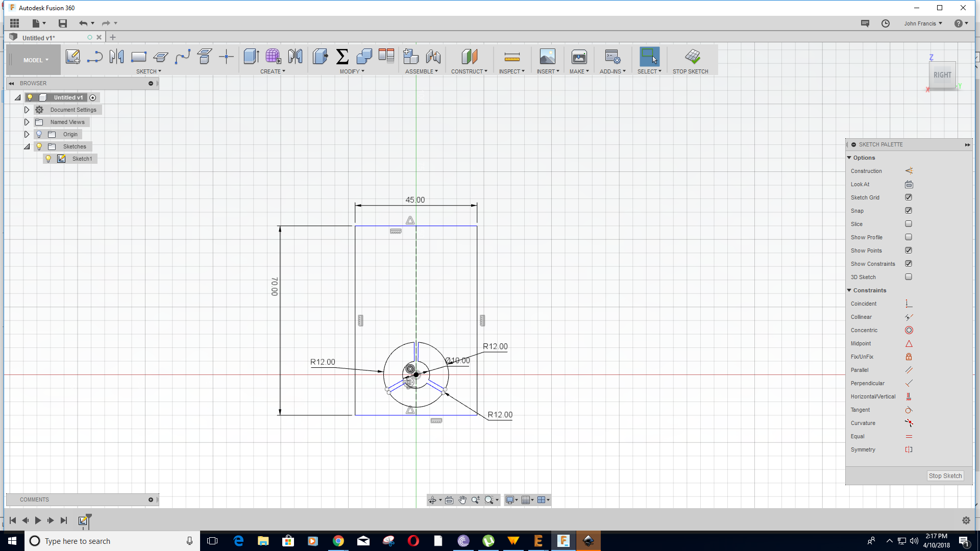The image size is (980, 551).
Task: Select the Spline sketch tool
Action: 182,57
